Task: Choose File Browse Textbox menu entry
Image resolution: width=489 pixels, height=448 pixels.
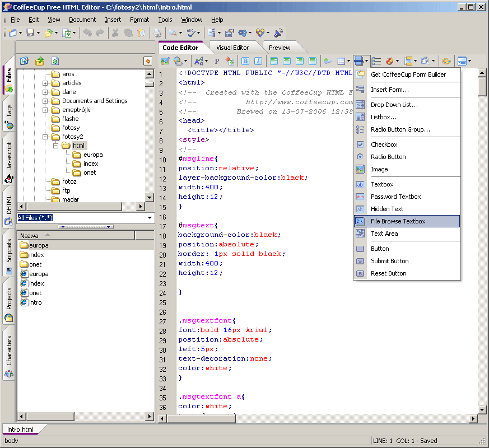Action: click(407, 221)
